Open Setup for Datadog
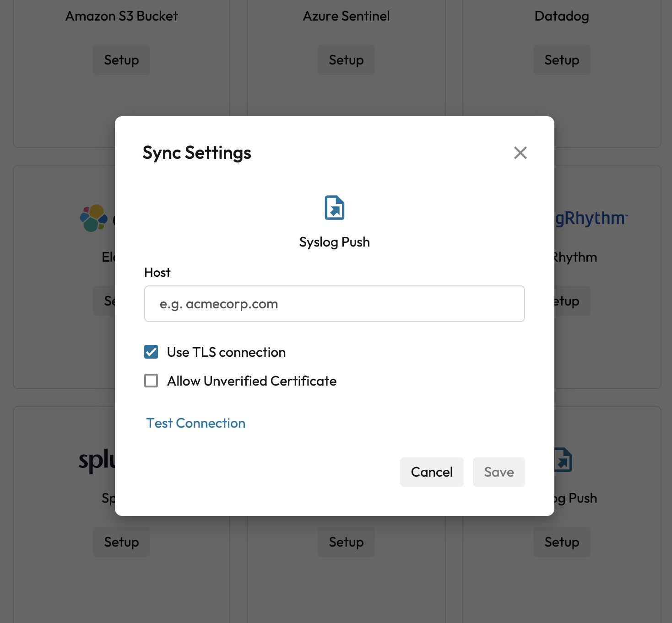672x623 pixels. click(562, 60)
